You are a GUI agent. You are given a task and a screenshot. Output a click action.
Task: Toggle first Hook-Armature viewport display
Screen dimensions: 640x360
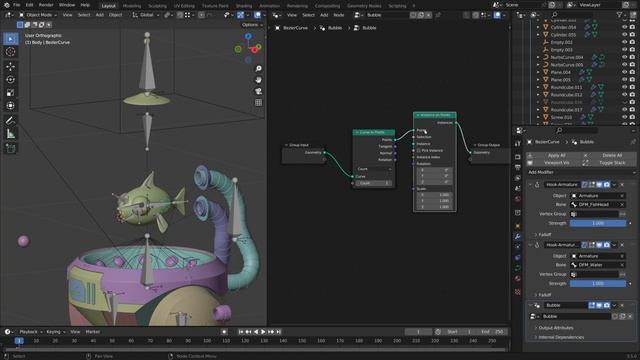point(599,184)
